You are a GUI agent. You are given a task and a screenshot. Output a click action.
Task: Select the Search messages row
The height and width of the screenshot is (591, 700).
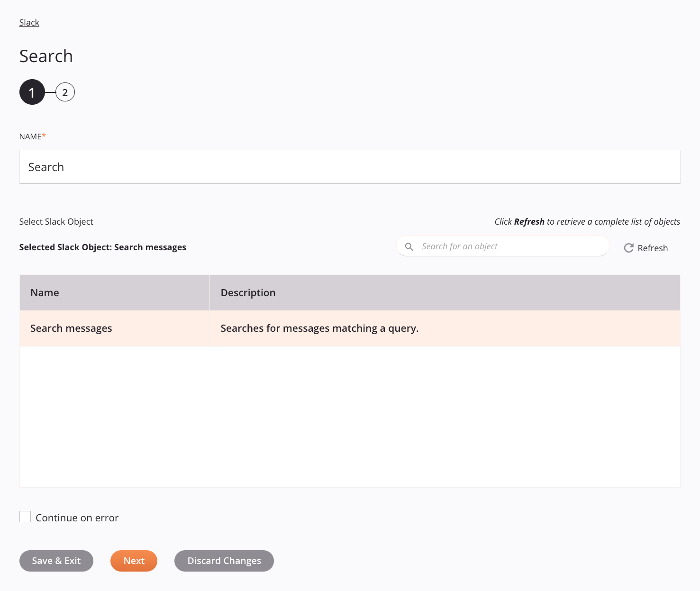click(x=350, y=328)
